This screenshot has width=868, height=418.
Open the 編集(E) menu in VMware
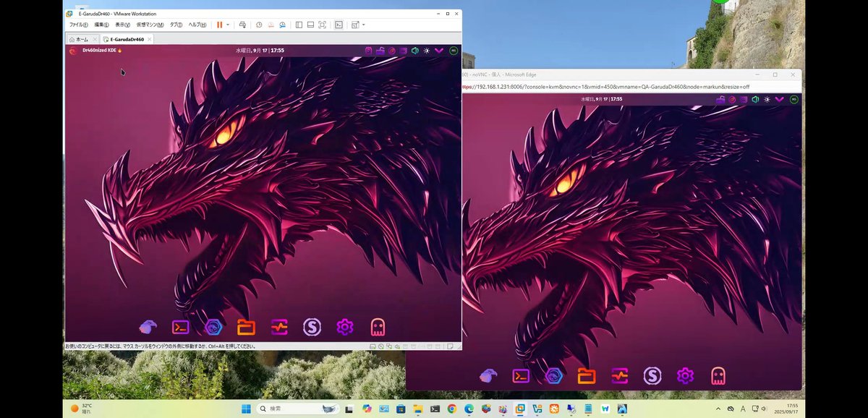point(101,25)
